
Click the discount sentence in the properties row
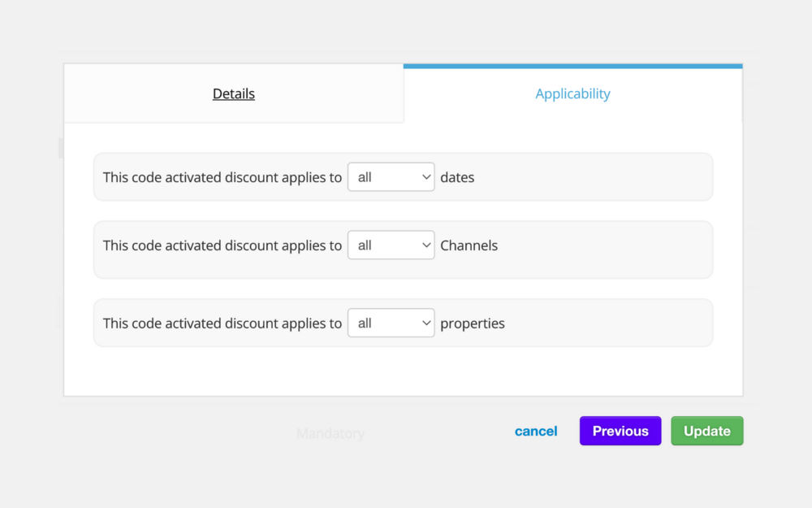(222, 323)
